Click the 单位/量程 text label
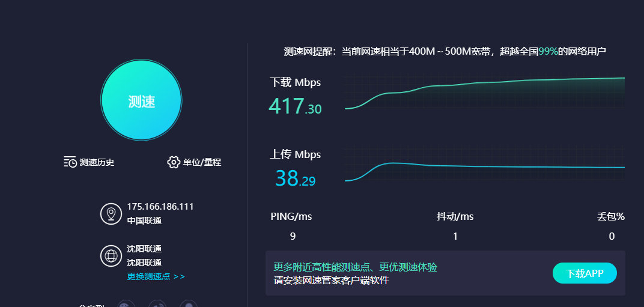The width and height of the screenshot is (644, 307). (x=202, y=162)
